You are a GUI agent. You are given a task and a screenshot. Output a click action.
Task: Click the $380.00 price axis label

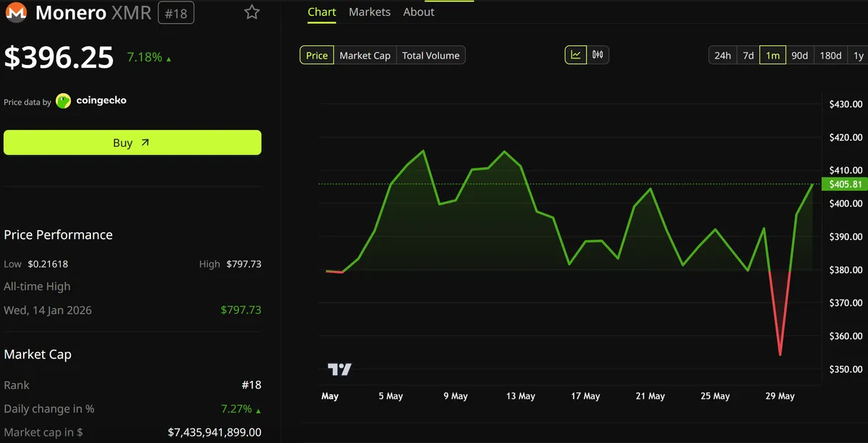click(x=846, y=270)
